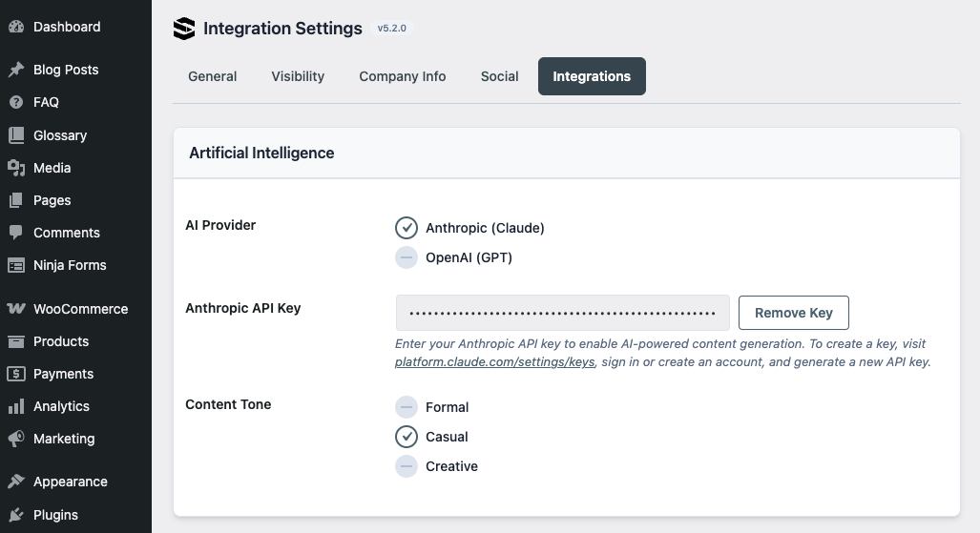
Task: Follow the platform.claude.com/settings/keys link
Action: point(494,361)
